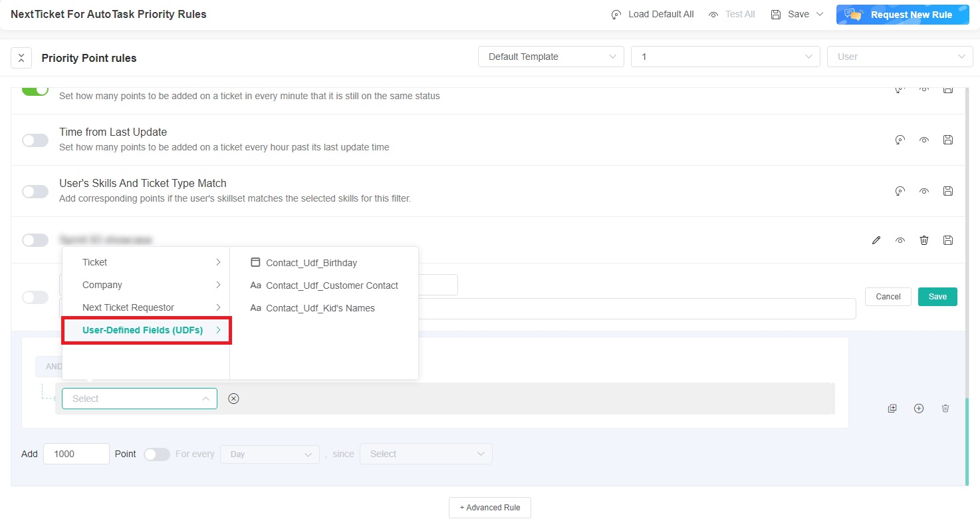The width and height of the screenshot is (980, 525).
Task: Choose Contact_Udf_Birthday from the UDF list
Action: 310,262
